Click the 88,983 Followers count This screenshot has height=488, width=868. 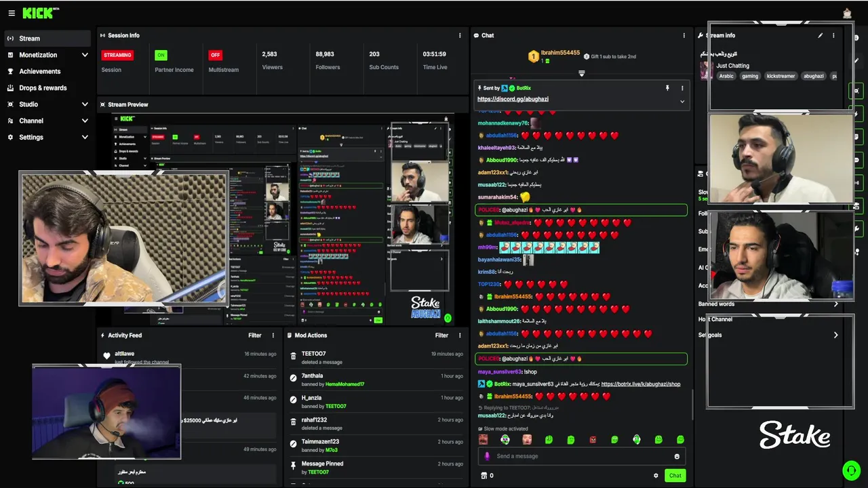pyautogui.click(x=325, y=54)
